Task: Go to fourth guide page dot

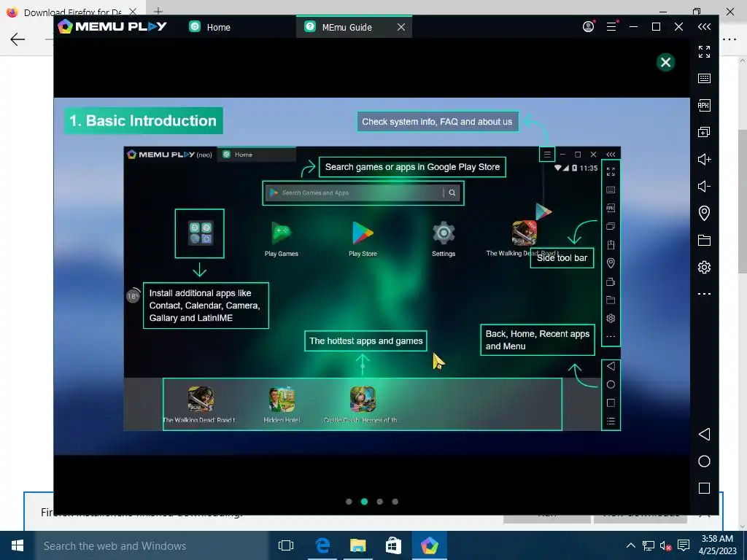Action: 395,502
